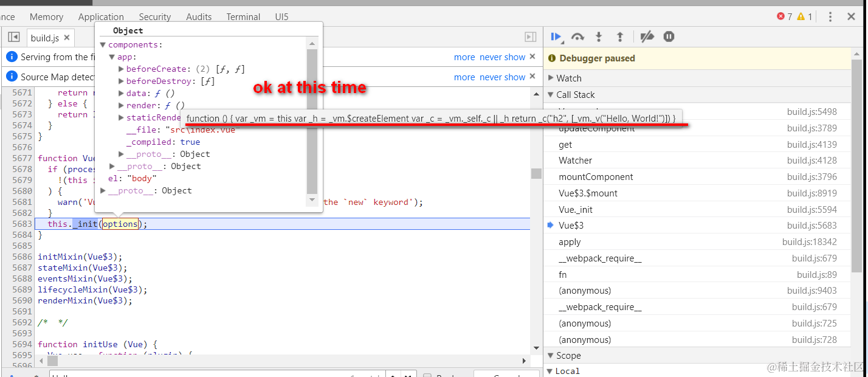Select the (anonymous) frame at build.js:9403
The width and height of the screenshot is (868, 377).
point(697,291)
